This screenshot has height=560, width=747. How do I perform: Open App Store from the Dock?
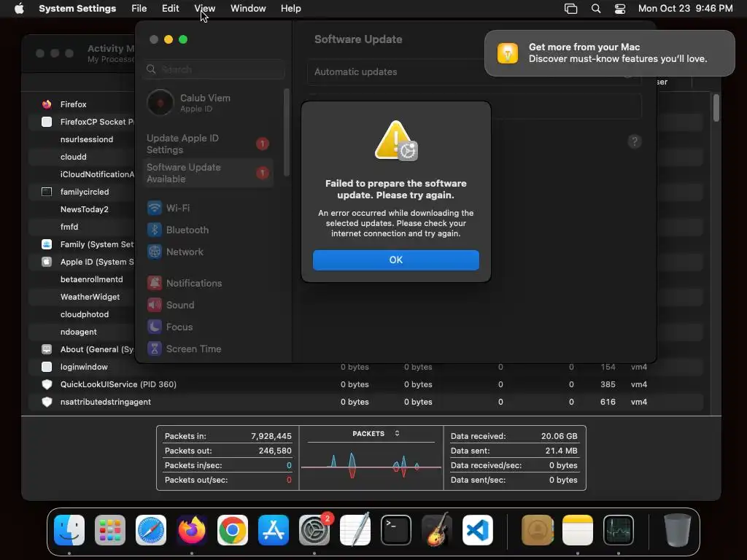coord(274,530)
